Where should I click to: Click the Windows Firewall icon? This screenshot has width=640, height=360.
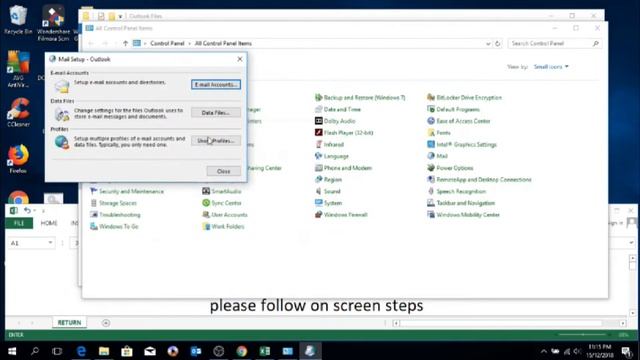[x=318, y=215]
